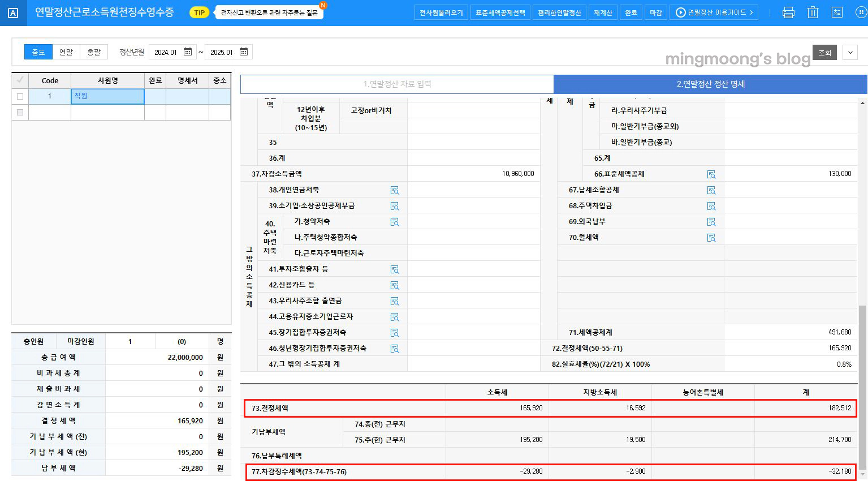The image size is (868, 485).
Task: Click the 편리한연말정산 button
Action: click(559, 12)
